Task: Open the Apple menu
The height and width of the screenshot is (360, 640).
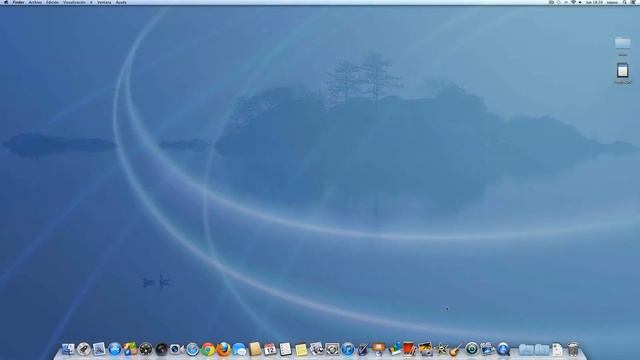Action: 6,2
